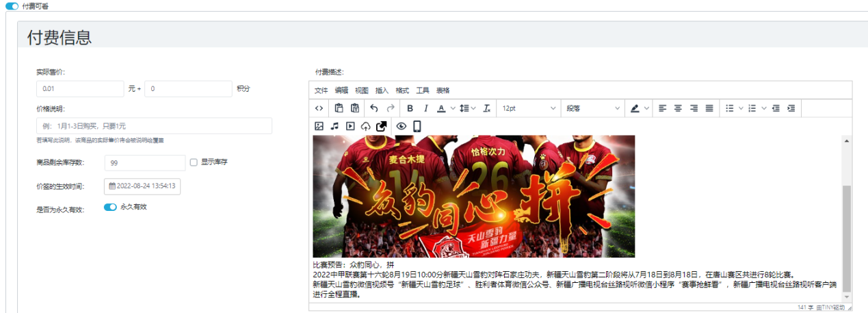
Task: Open the 12pt font size dropdown
Action: [x=528, y=108]
